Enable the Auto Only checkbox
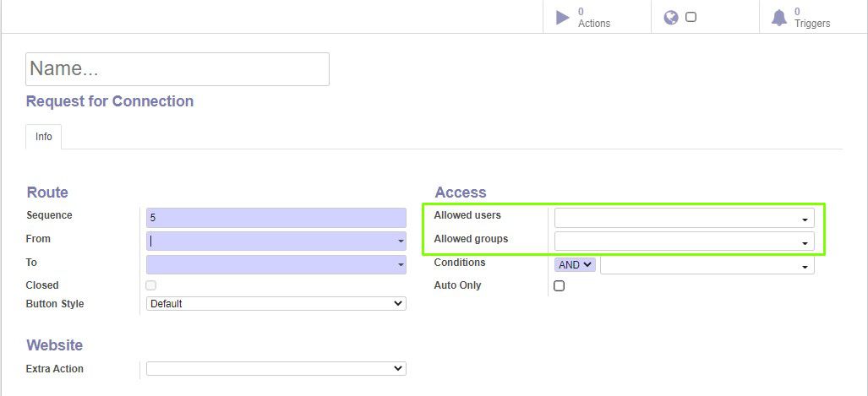The height and width of the screenshot is (396, 868). tap(560, 286)
